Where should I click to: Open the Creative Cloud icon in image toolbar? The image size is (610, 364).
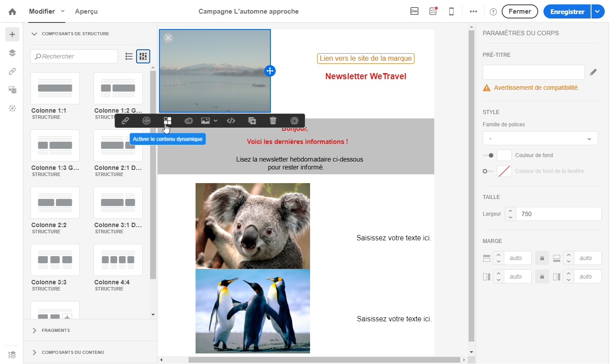[189, 121]
